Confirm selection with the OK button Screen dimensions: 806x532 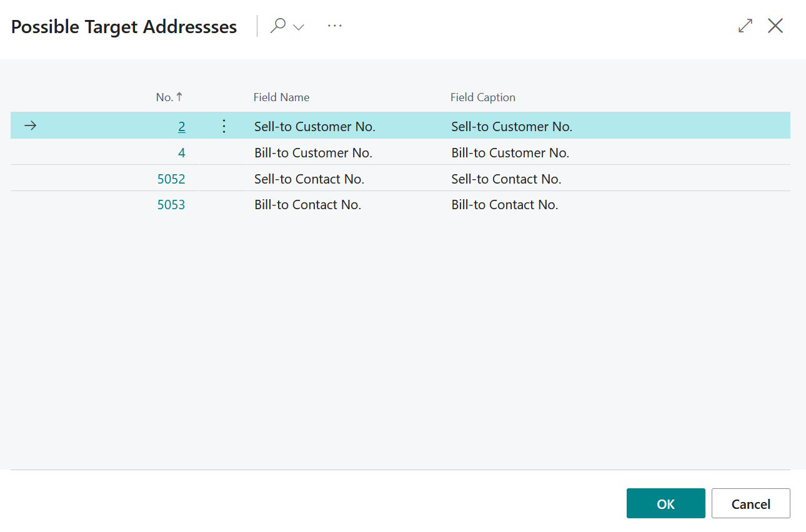tap(666, 503)
